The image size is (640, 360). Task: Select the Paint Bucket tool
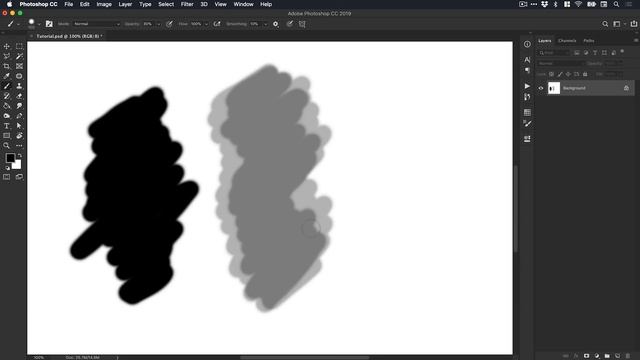pyautogui.click(x=7, y=106)
